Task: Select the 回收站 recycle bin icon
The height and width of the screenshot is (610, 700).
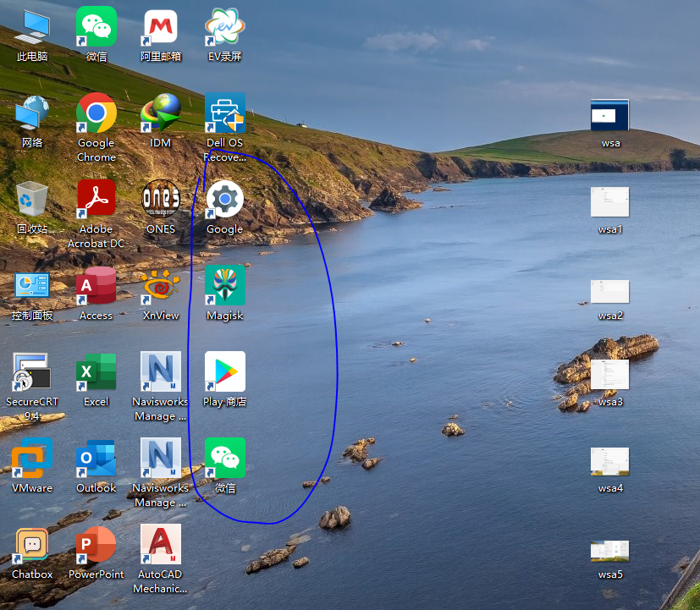Action: [32, 201]
